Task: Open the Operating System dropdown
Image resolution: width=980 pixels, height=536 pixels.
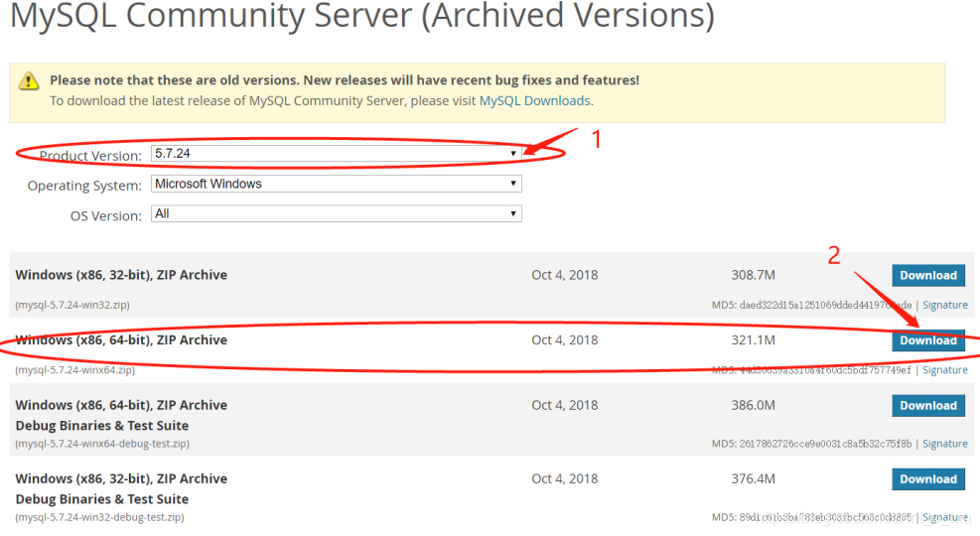Action: tap(337, 184)
